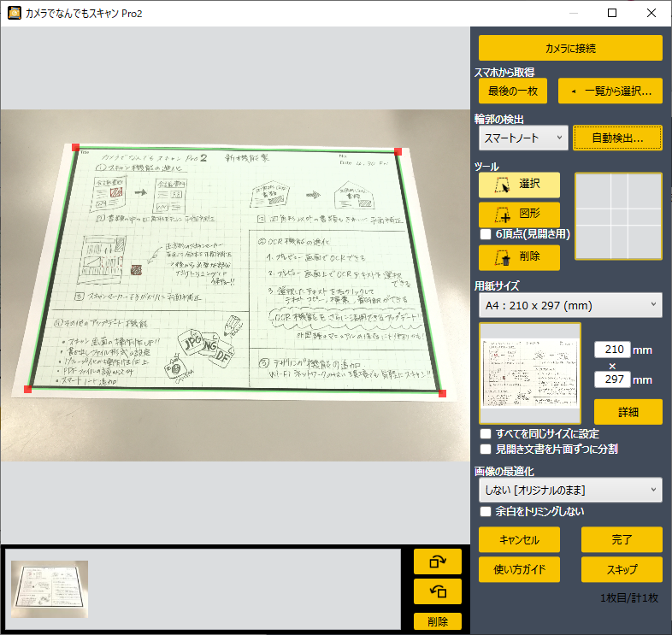The height and width of the screenshot is (635, 672).
Task: Select the 選択 selection tool
Action: 519,185
